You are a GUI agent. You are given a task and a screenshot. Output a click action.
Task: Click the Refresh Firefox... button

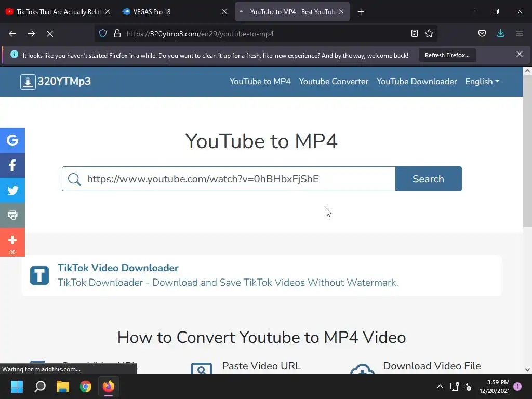[447, 55]
